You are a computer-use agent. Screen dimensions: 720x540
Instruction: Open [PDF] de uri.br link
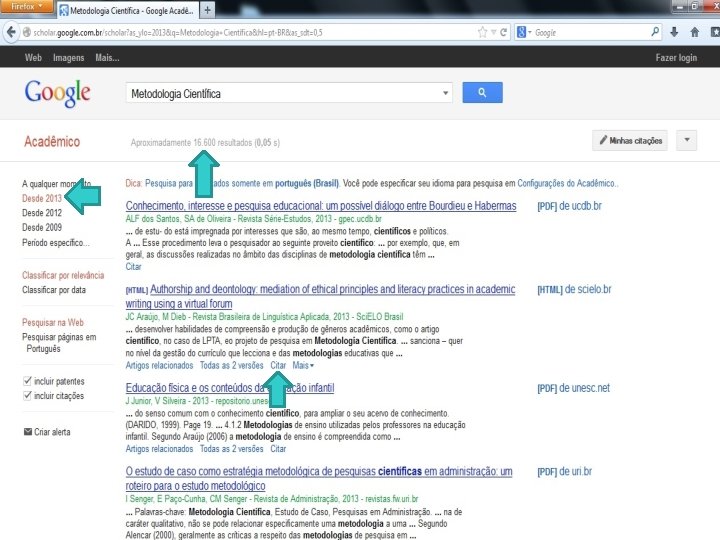(x=564, y=472)
